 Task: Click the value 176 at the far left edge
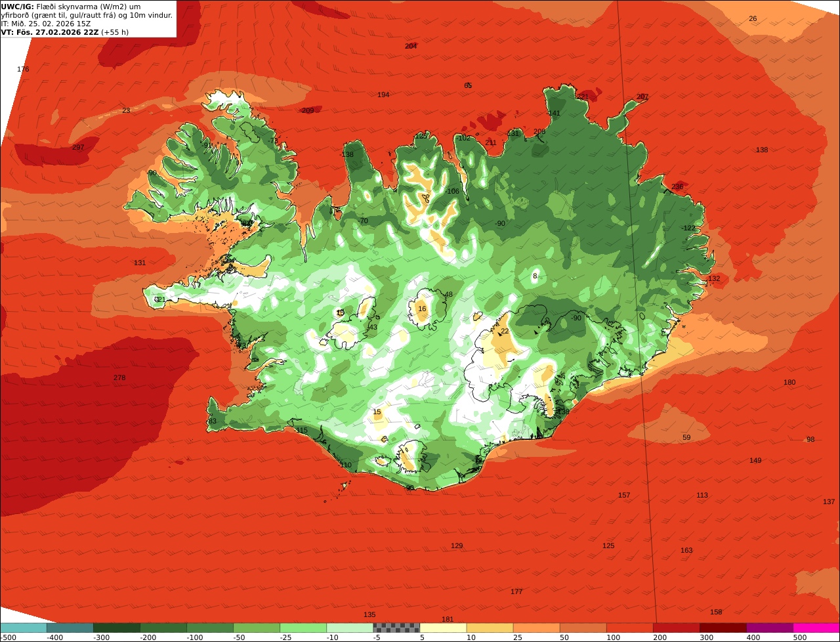[x=23, y=69]
